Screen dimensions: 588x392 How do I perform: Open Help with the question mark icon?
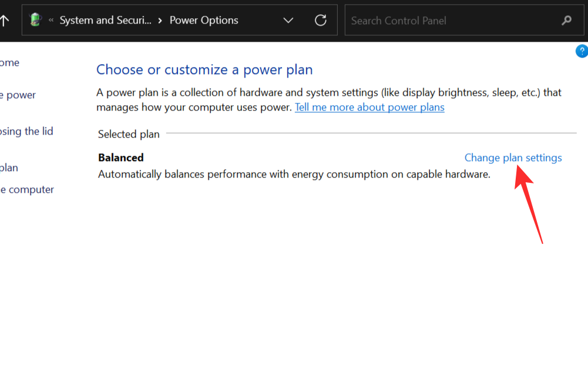582,52
